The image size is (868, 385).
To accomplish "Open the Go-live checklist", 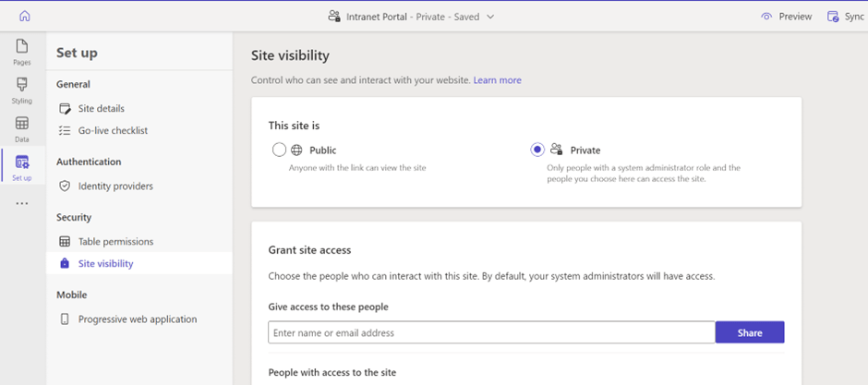I will (113, 130).
